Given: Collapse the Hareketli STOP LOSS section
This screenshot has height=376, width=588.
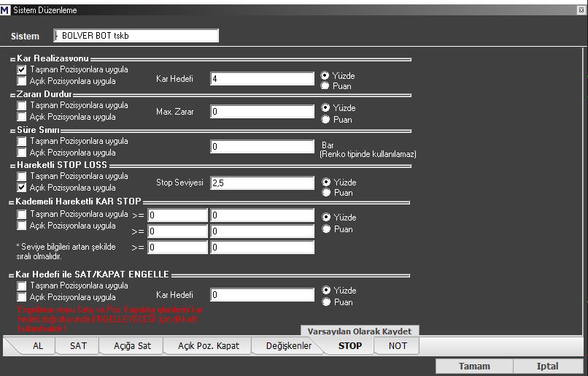Looking at the screenshot, I should 12,166.
